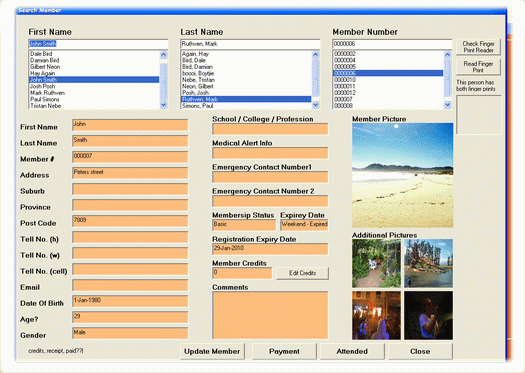The height and width of the screenshot is (373, 525).
Task: Click First Name list scroll up arrow
Action: [x=163, y=55]
